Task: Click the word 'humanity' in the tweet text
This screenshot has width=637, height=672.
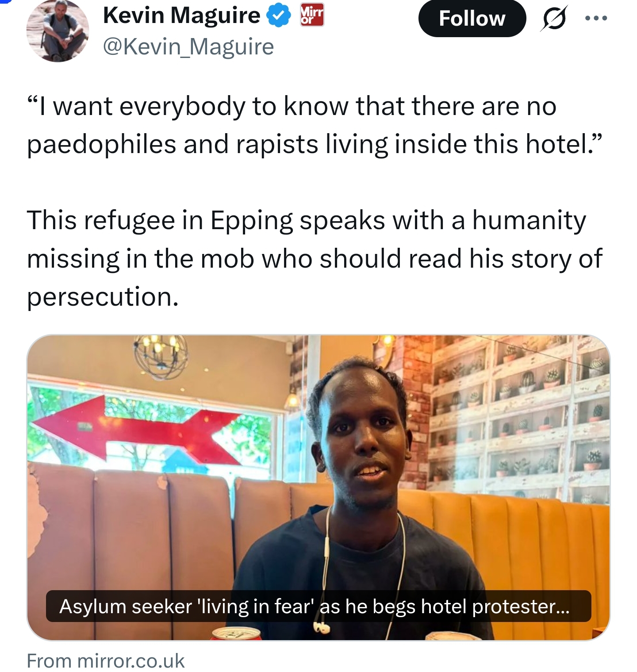Action: [x=529, y=220]
